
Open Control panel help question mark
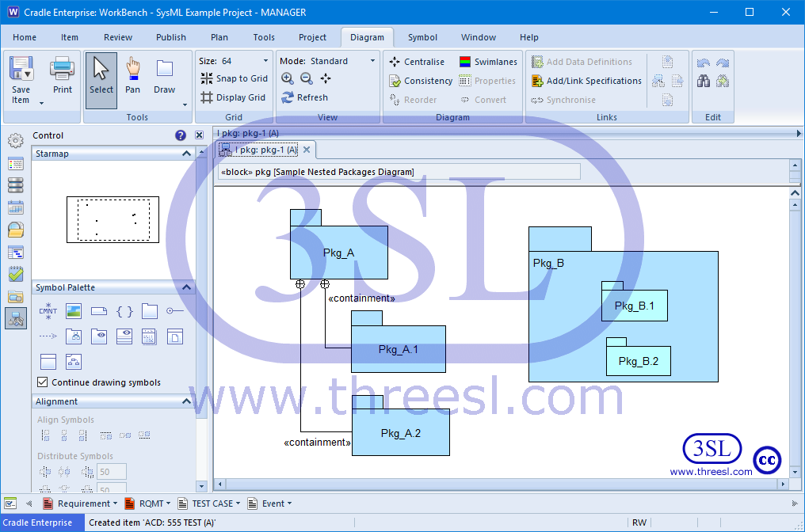click(x=180, y=135)
